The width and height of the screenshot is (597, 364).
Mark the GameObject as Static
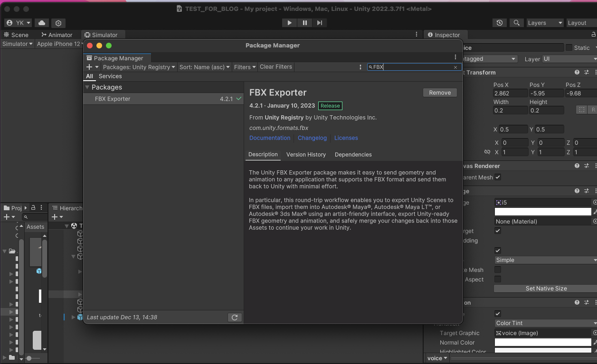pos(569,47)
